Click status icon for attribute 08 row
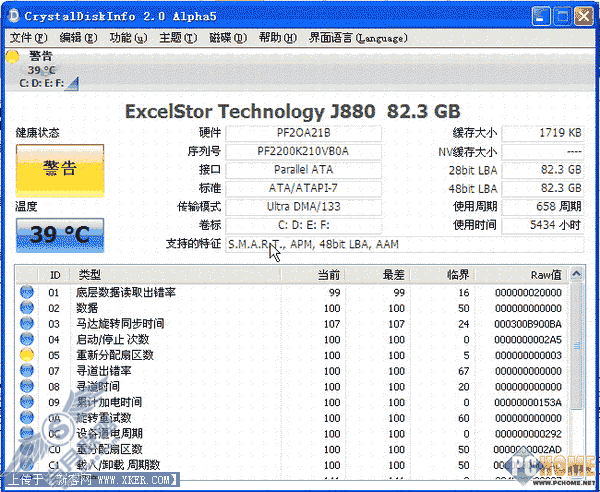The width and height of the screenshot is (600, 492). 27,386
